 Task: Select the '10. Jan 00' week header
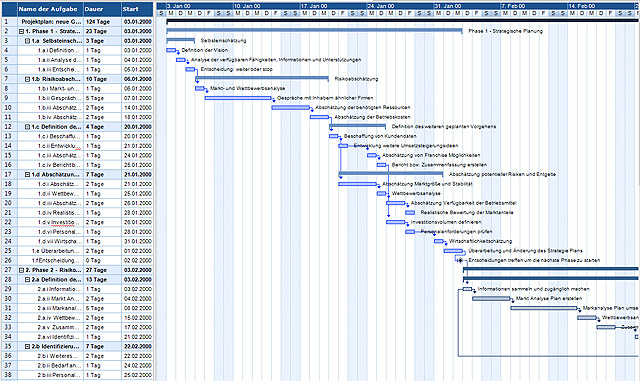267,6
